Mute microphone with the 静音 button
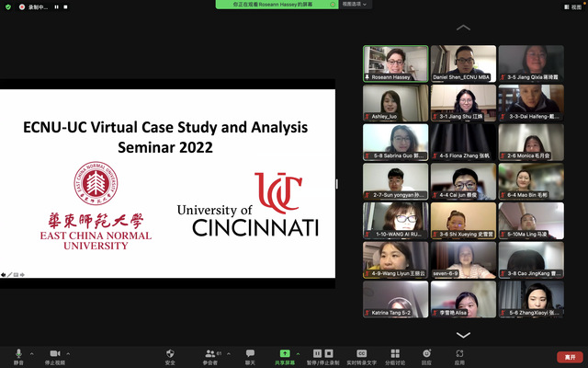The image size is (588, 368). tap(18, 357)
